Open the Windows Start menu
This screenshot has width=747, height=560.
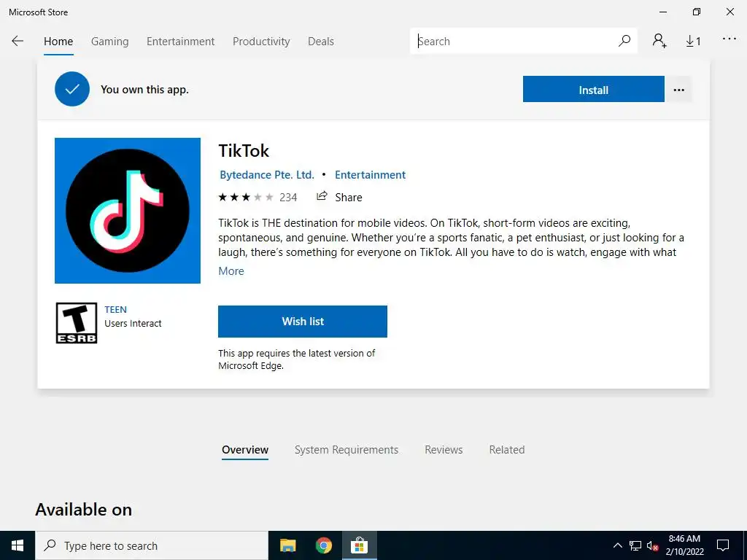18,545
